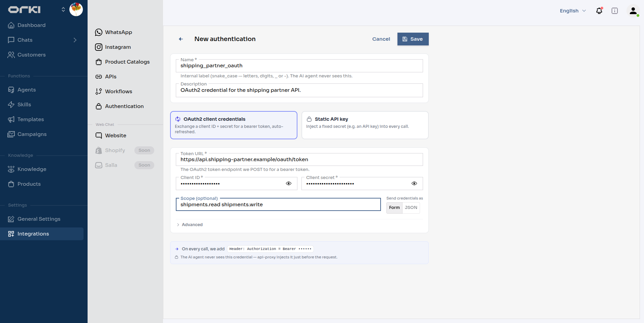Click the Campaigns envelope icon

click(11, 134)
